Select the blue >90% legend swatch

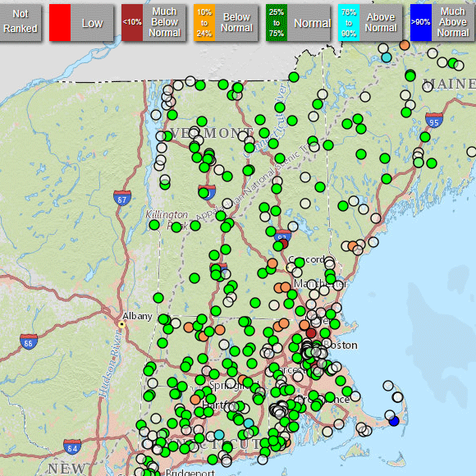coord(421,23)
